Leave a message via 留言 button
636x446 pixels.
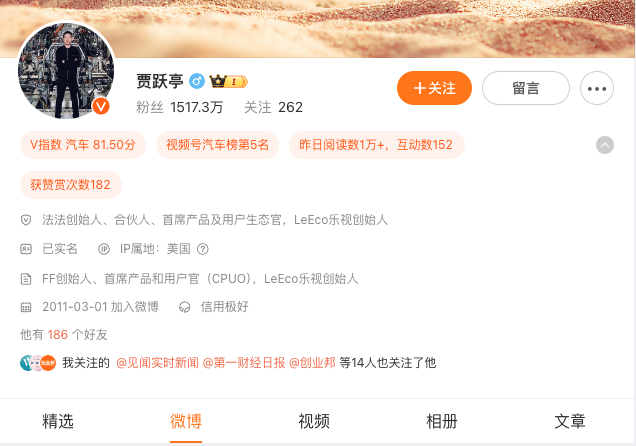(x=526, y=88)
